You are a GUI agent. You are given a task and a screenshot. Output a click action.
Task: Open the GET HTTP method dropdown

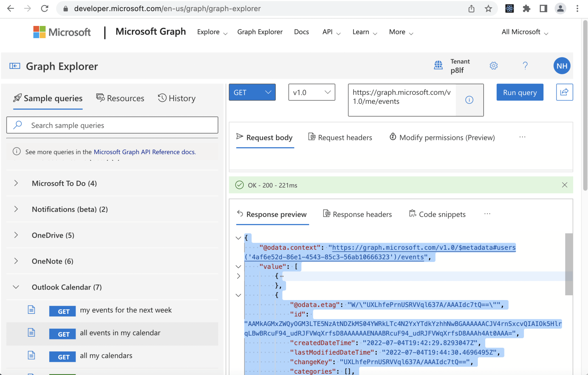[252, 93]
